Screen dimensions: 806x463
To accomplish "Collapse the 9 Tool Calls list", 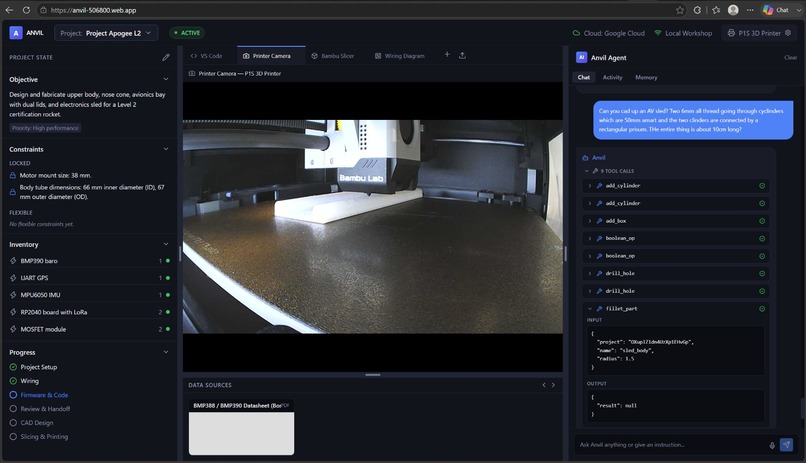I will click(x=587, y=171).
